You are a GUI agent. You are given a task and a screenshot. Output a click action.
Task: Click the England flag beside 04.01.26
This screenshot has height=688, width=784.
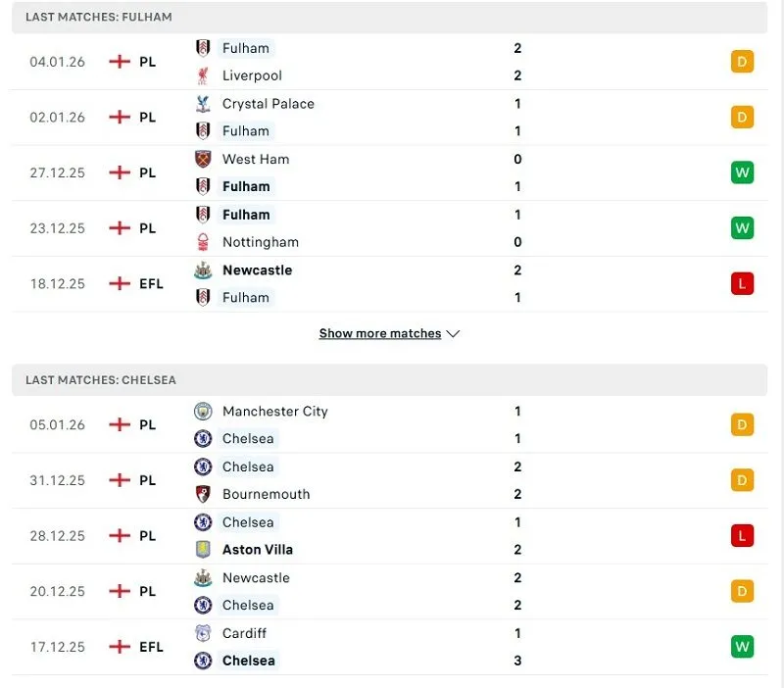[119, 61]
